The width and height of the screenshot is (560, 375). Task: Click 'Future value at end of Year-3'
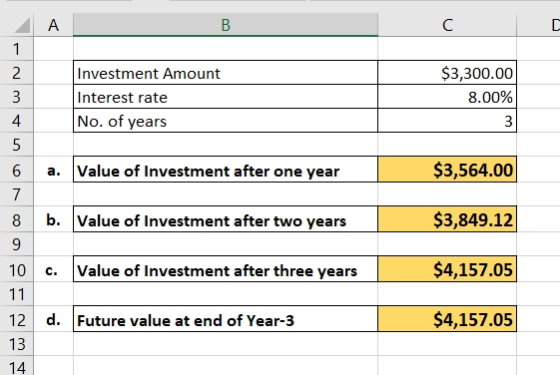[x=225, y=319]
